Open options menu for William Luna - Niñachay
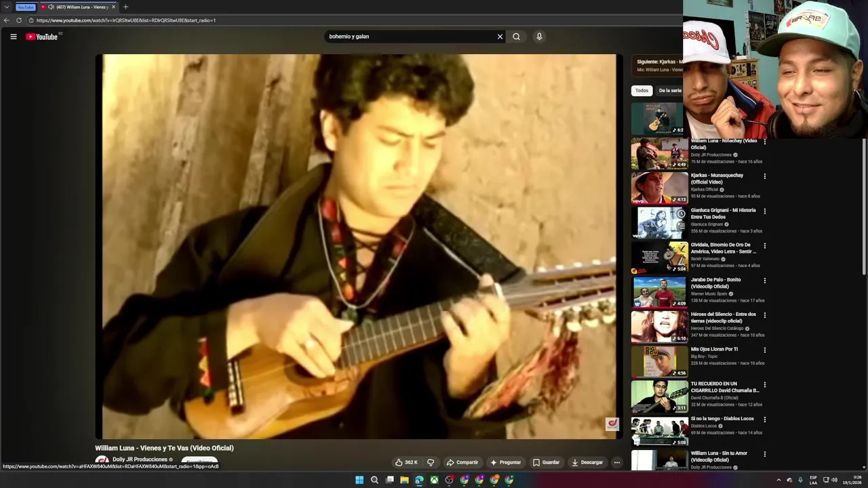The height and width of the screenshot is (488, 868). (x=764, y=142)
